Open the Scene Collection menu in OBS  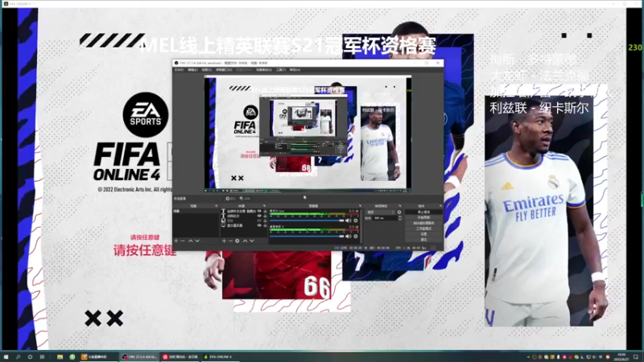coord(264,70)
